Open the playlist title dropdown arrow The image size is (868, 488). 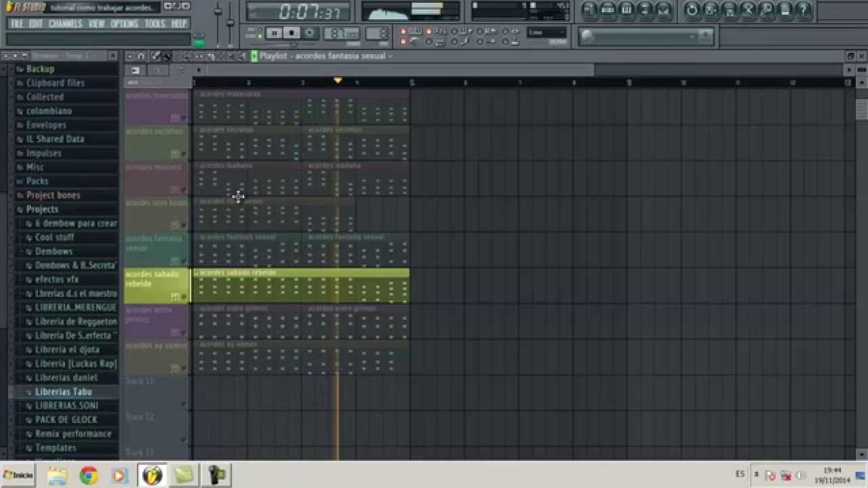click(x=390, y=56)
